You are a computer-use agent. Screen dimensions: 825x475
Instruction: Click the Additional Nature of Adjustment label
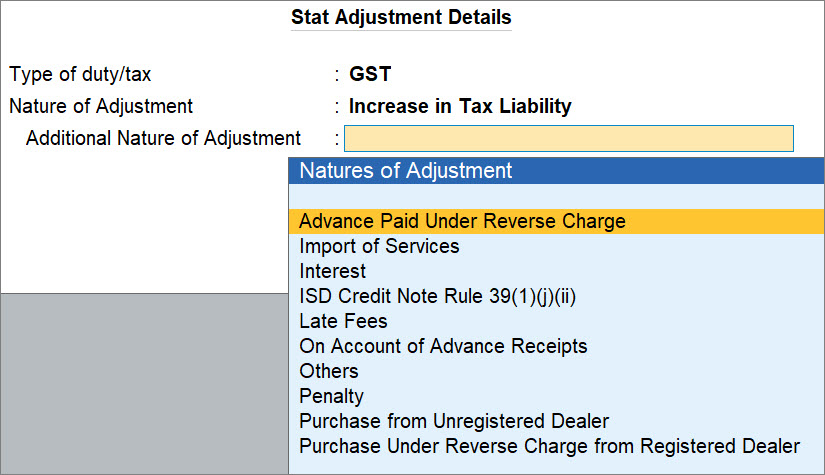point(164,138)
